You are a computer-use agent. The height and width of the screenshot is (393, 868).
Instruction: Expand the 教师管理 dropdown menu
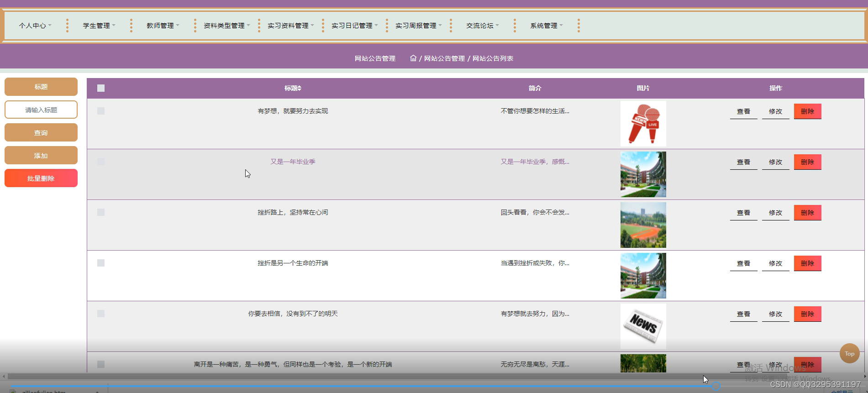tap(163, 26)
